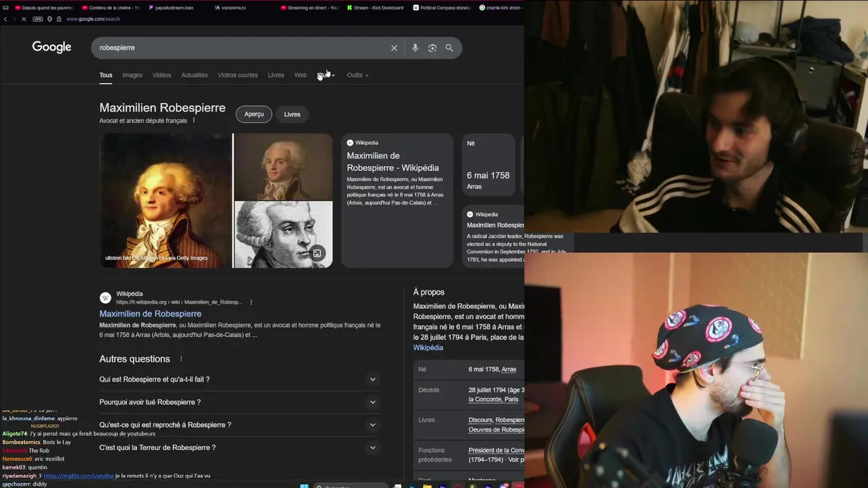Submit search with magnifying glass icon
The image size is (868, 488).
[449, 48]
